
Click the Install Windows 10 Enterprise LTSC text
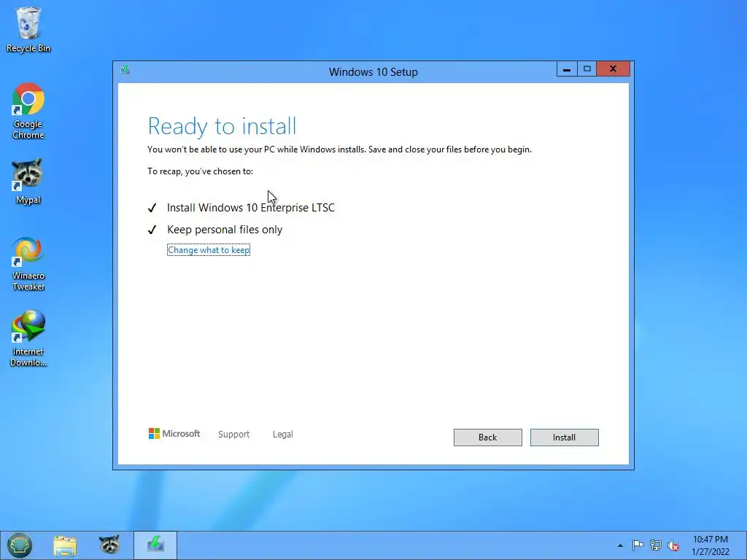pyautogui.click(x=251, y=208)
